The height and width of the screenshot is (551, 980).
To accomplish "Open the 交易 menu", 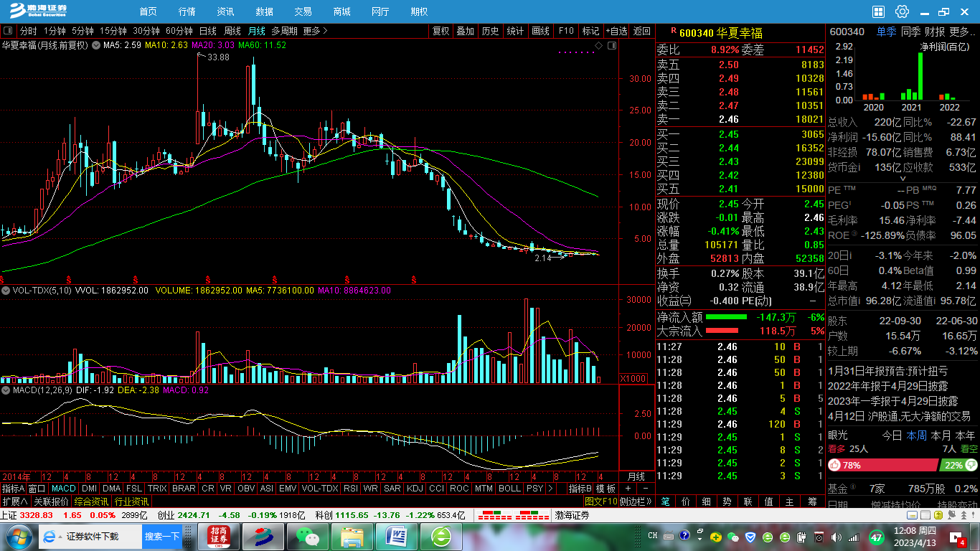I will click(x=303, y=11).
